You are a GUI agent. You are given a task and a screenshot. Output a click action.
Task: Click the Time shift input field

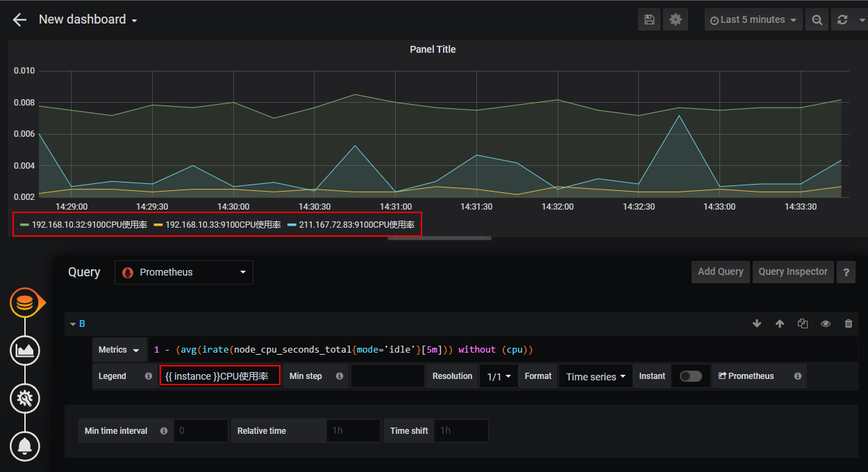pos(460,430)
